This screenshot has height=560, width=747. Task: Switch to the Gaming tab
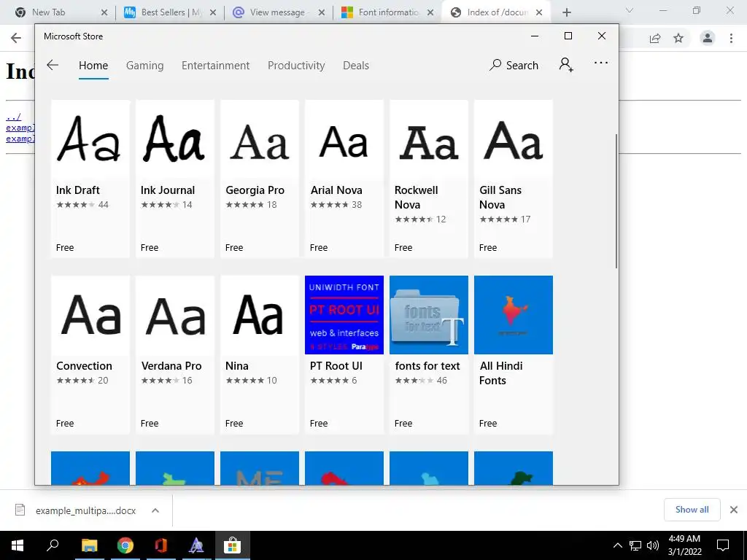click(x=145, y=65)
